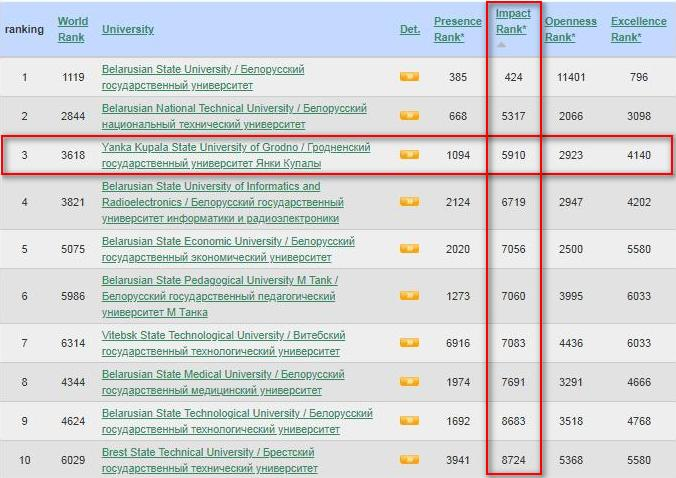Select impact rank value 7083
This screenshot has height=478, width=676.
coord(513,343)
